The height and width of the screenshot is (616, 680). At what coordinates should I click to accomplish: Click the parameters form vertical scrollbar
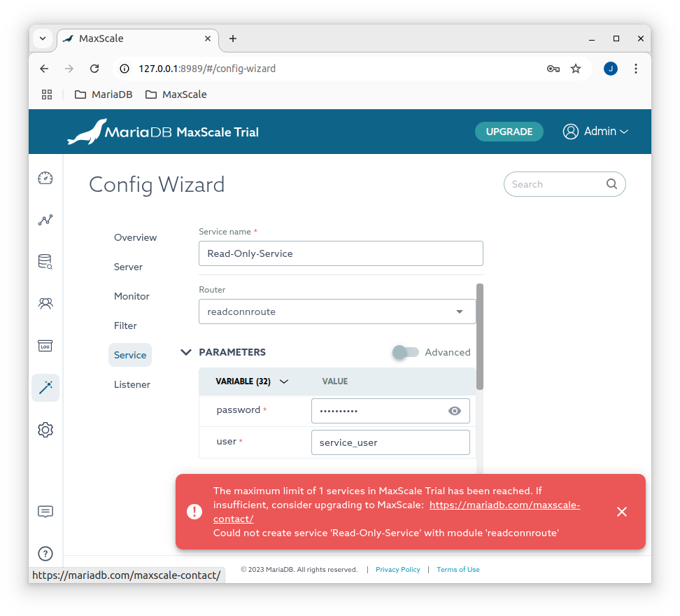480,337
